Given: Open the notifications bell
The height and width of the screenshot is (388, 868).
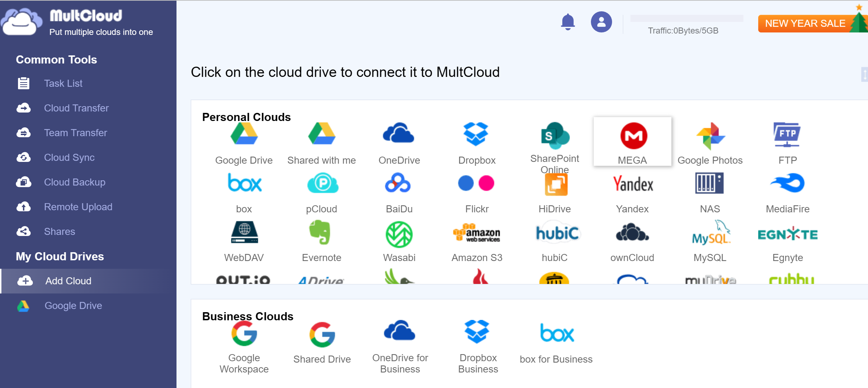Looking at the screenshot, I should coord(568,22).
